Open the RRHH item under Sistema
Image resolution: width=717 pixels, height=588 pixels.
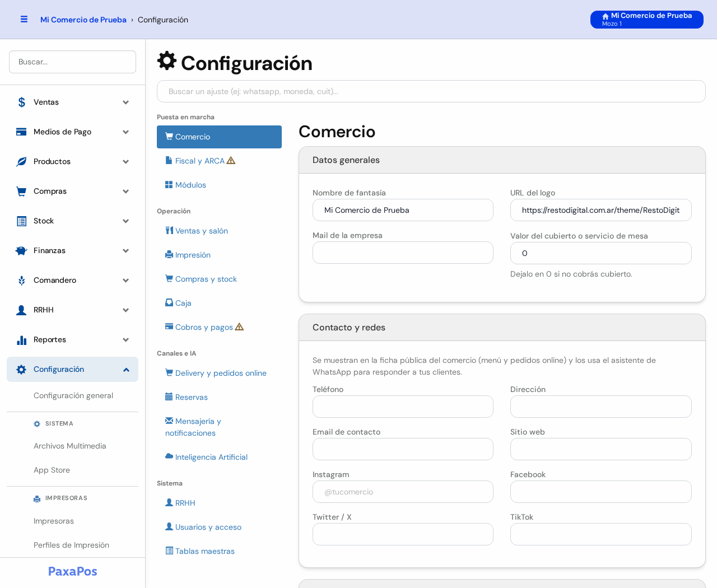[219, 503]
